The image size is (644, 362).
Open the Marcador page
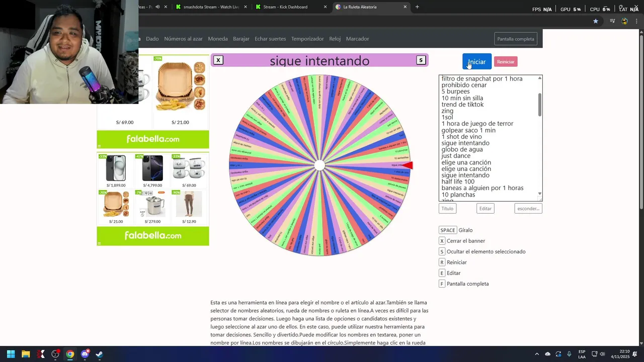[358, 39]
